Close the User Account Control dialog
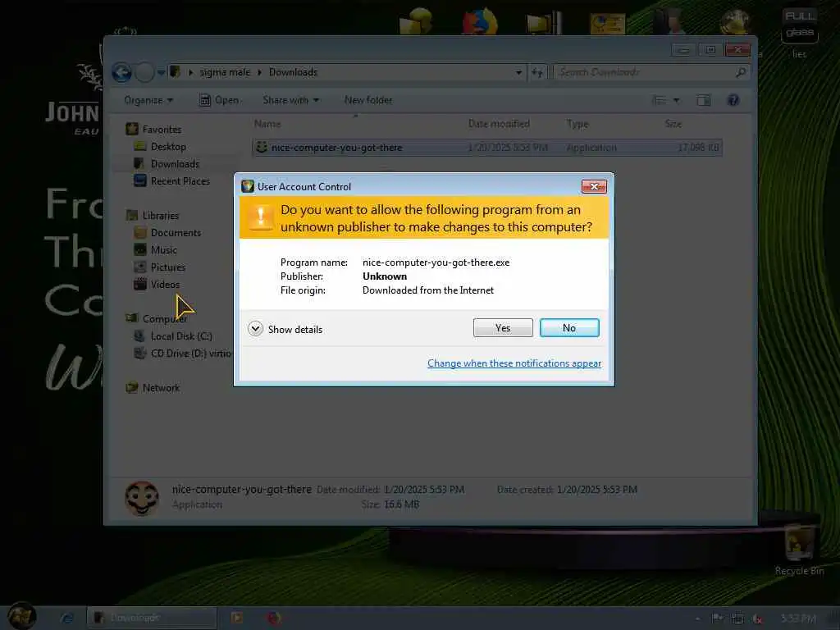 594,186
